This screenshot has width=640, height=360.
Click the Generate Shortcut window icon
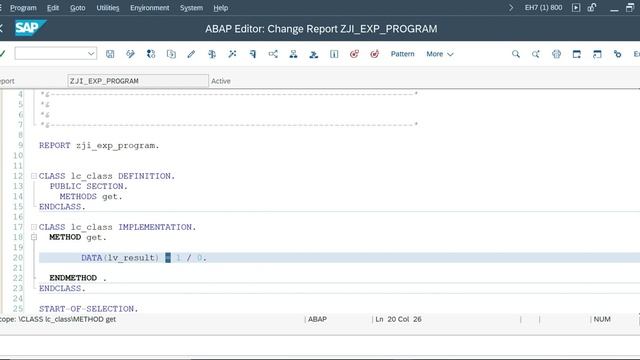597,54
